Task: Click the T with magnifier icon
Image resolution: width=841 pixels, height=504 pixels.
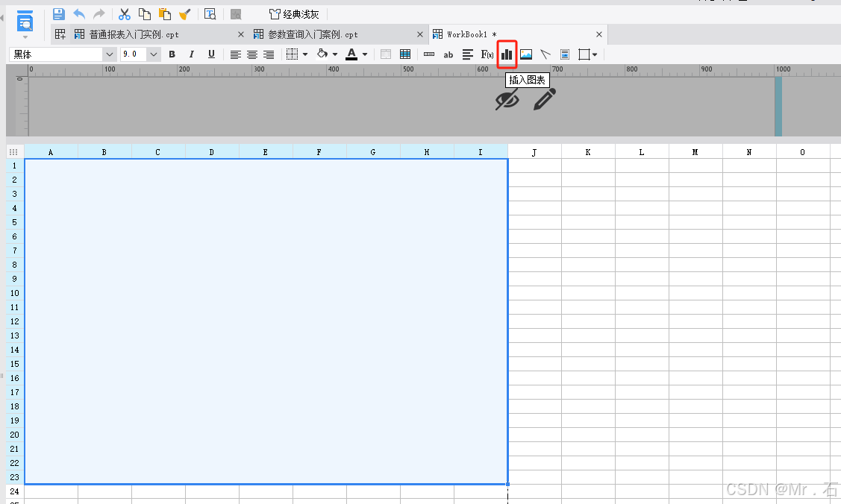Action: (210, 14)
